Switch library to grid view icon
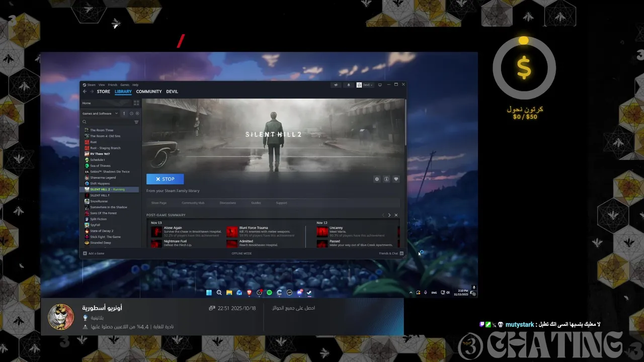 [136, 103]
